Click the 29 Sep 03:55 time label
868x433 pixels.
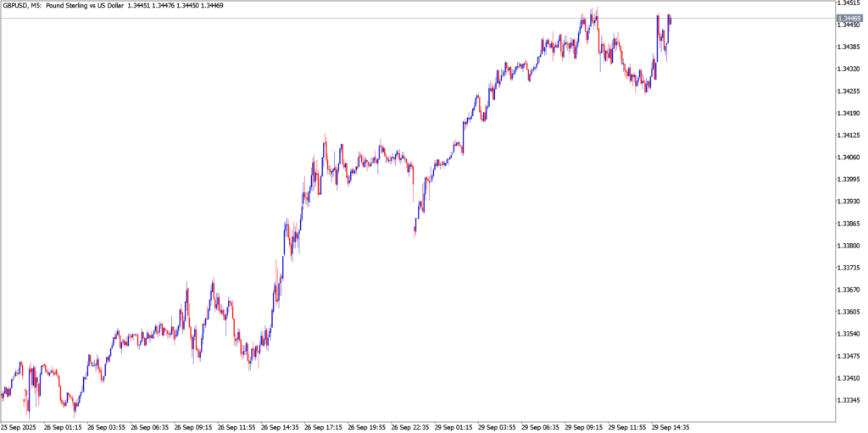[x=500, y=427]
